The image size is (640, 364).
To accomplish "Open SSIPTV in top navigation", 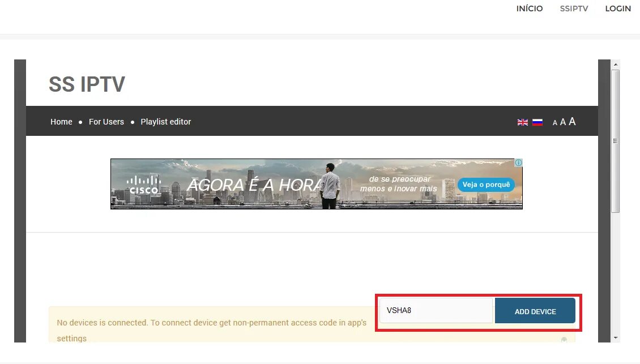I will click(x=574, y=8).
